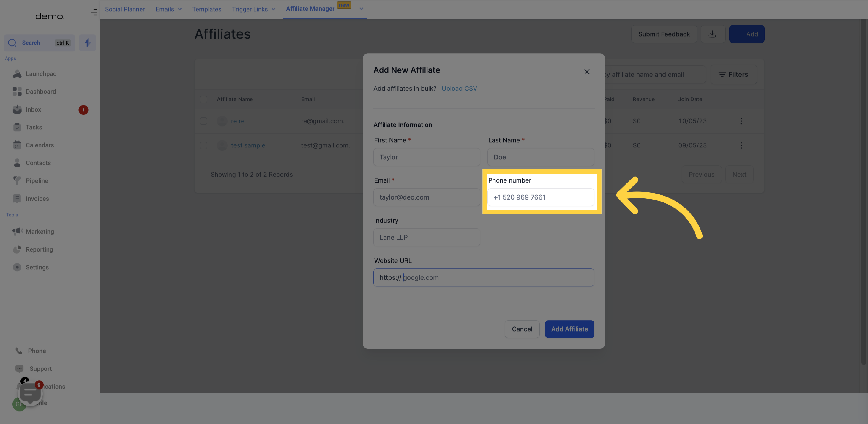Open the Dashboard grid icon
868x424 pixels.
point(17,91)
